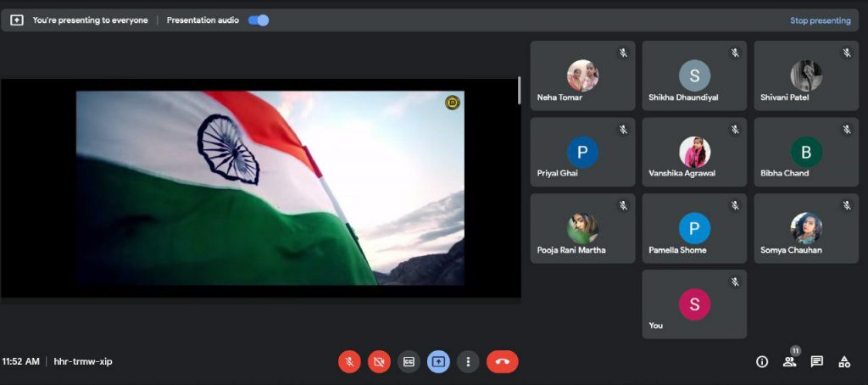Viewport: 868px width, 385px height.
Task: Click the Presentation audio label
Action: [203, 20]
